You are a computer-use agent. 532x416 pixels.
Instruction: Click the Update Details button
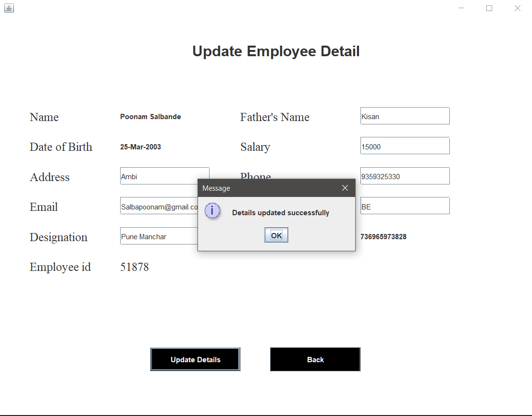pos(195,359)
